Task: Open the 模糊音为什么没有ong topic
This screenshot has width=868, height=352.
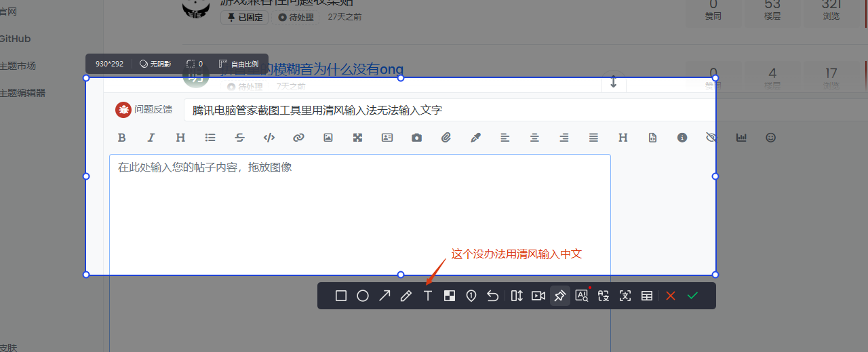Action: (x=312, y=69)
